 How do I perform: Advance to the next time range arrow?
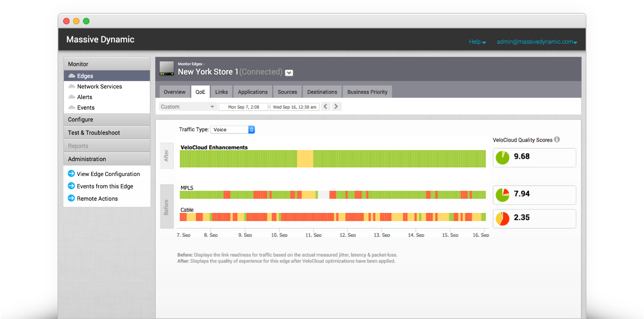pyautogui.click(x=336, y=107)
